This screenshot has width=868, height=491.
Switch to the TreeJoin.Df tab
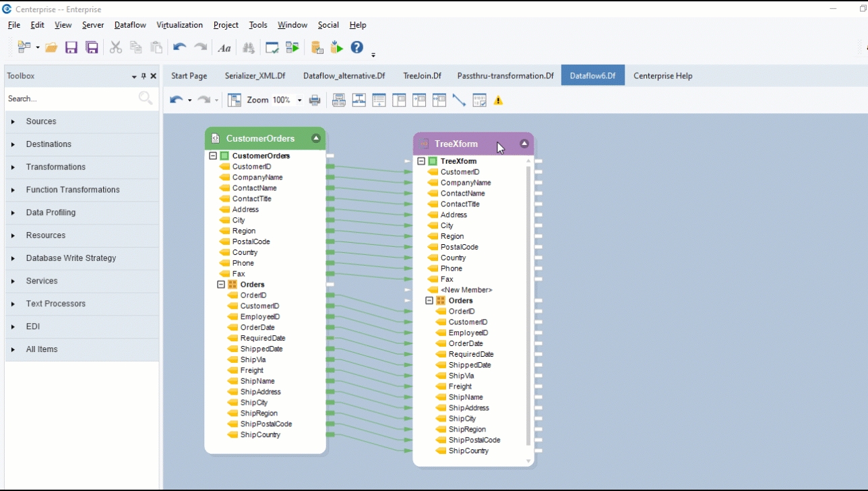click(x=422, y=76)
